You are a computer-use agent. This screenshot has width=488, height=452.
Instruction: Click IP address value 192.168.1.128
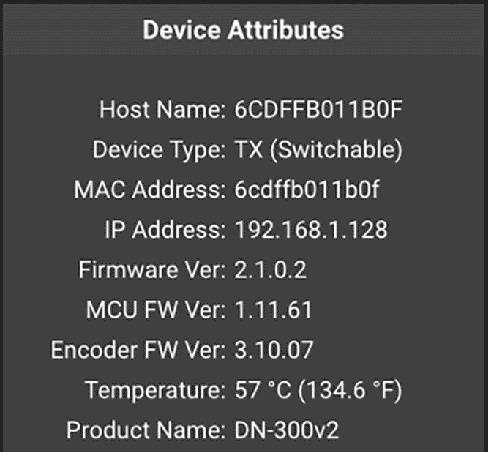311,230
